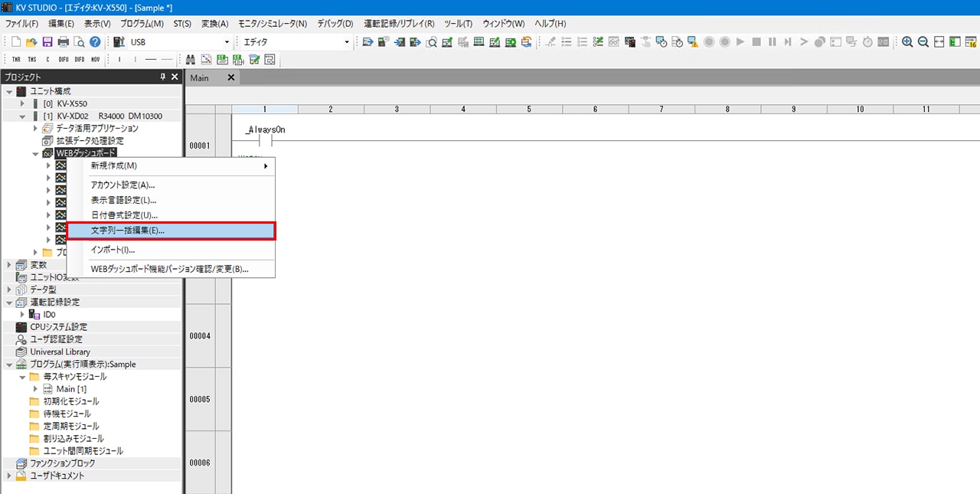The image size is (980, 494).
Task: Open the USB connection dropdown
Action: coord(227,42)
